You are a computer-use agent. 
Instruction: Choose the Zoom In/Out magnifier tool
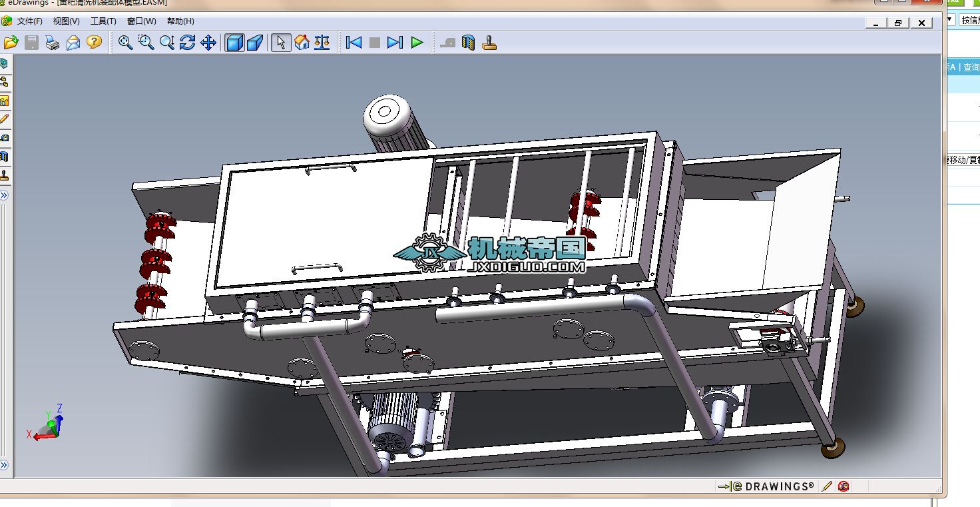[x=167, y=43]
